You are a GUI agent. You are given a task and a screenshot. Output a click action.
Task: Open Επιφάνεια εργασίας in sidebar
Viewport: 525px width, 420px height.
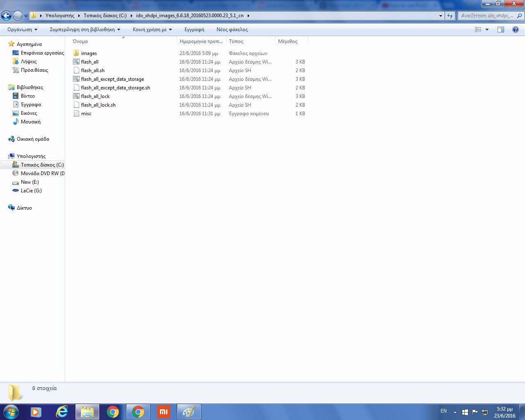point(38,53)
